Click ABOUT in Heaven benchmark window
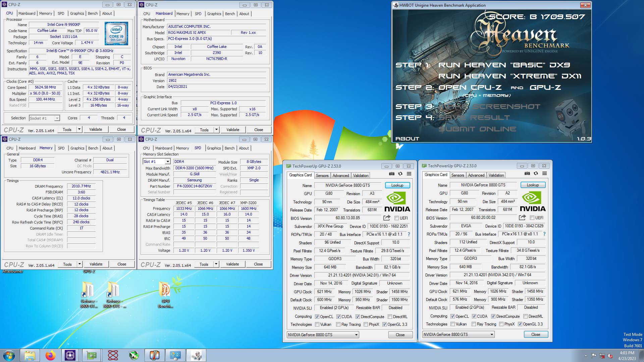Viewport: 644px width, 362px height. [407, 138]
